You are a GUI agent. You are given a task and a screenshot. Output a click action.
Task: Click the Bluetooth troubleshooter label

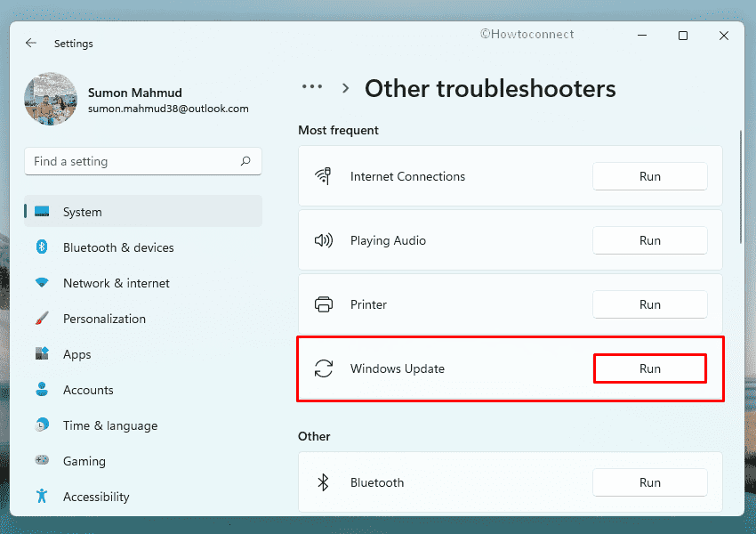(x=377, y=482)
